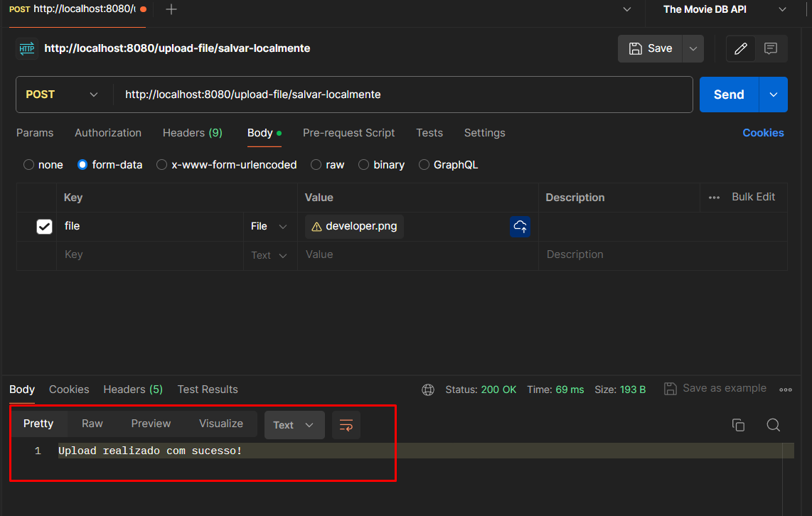Viewport: 812px width, 516px height.
Task: Open the response three-dot more options menu
Action: click(786, 389)
